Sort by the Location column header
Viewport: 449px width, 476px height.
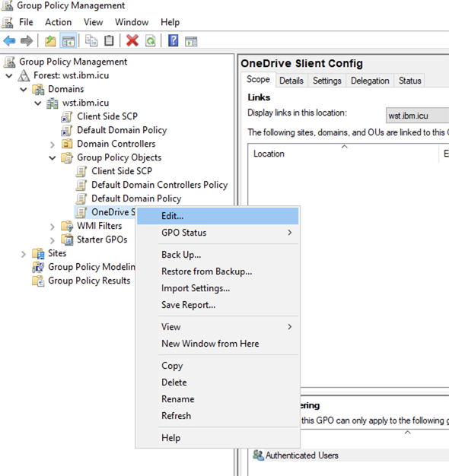click(x=344, y=154)
